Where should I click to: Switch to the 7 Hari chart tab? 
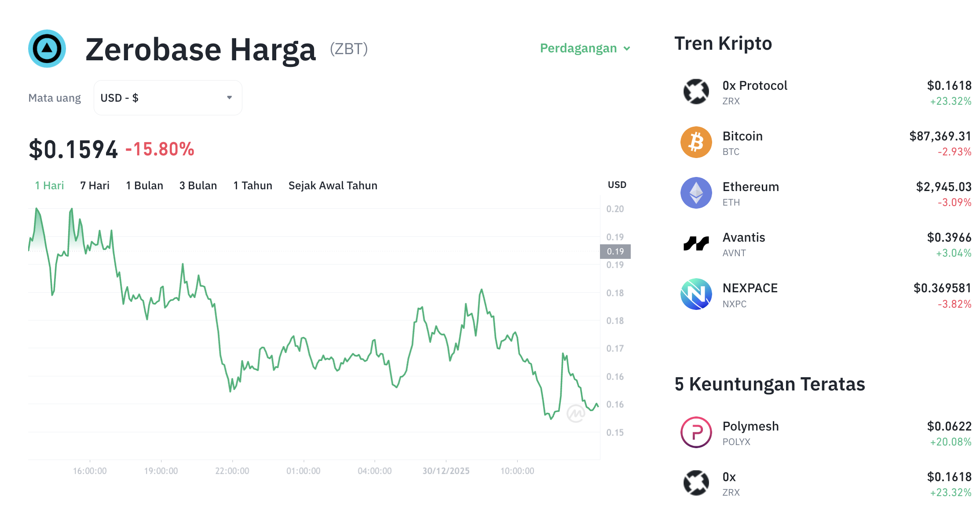(94, 185)
